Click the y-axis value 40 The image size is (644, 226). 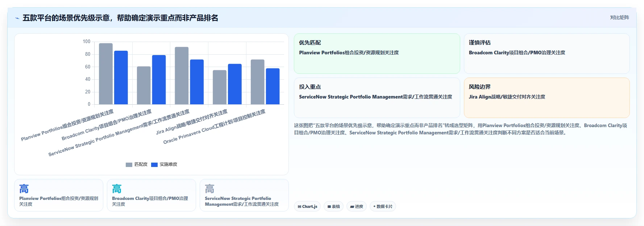(88, 79)
